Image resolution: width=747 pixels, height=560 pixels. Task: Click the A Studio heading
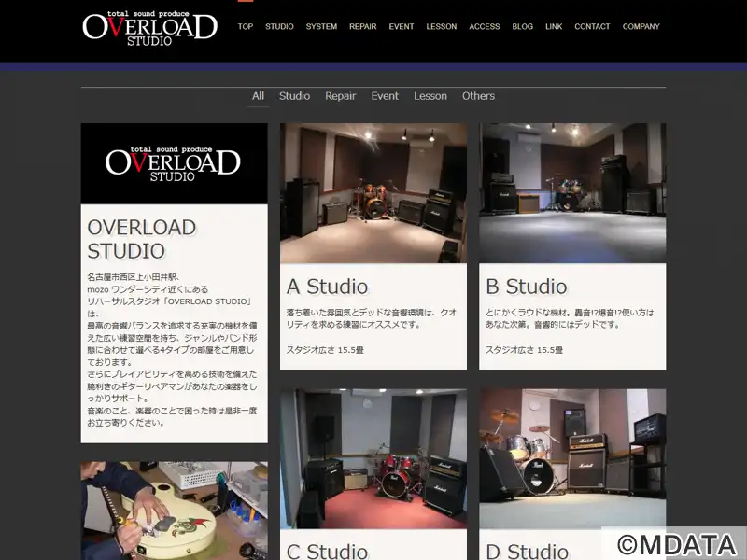tap(328, 287)
